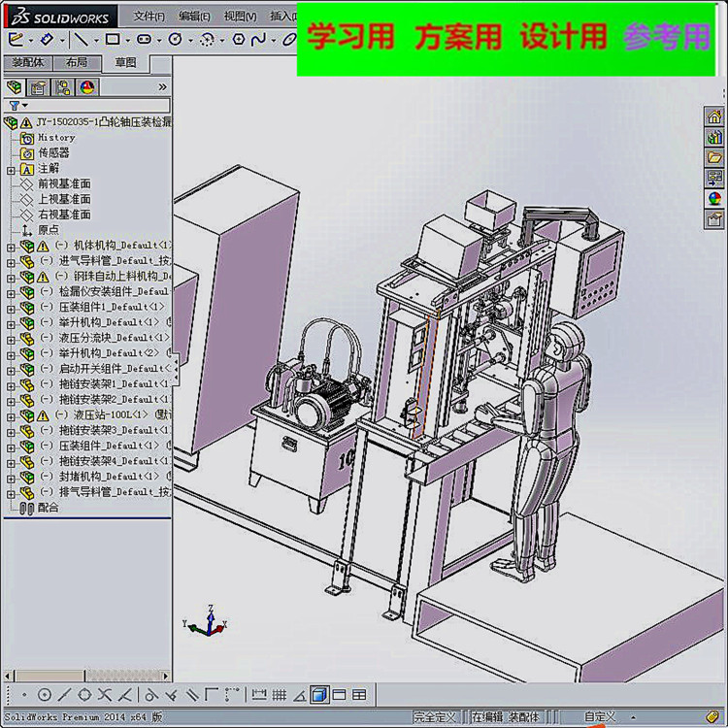Open the 编辑(E) menu

coord(194,17)
